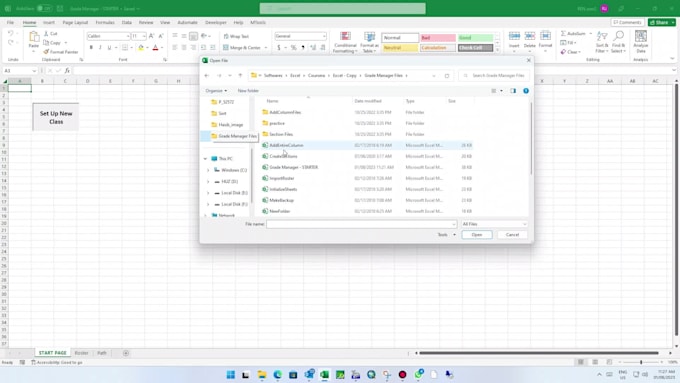
Task: Toggle Italic formatting
Action: point(100,48)
